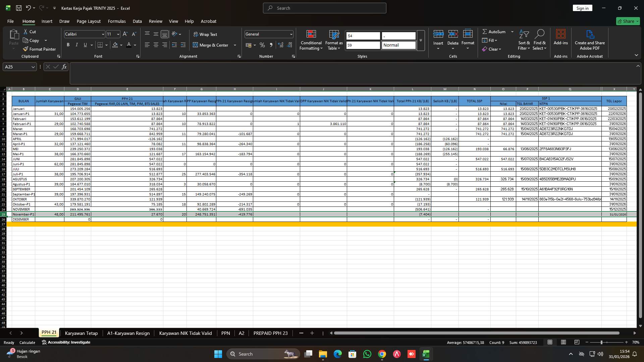This screenshot has width=644, height=362.
Task: Toggle bold formatting on selected cell
Action: 68,45
